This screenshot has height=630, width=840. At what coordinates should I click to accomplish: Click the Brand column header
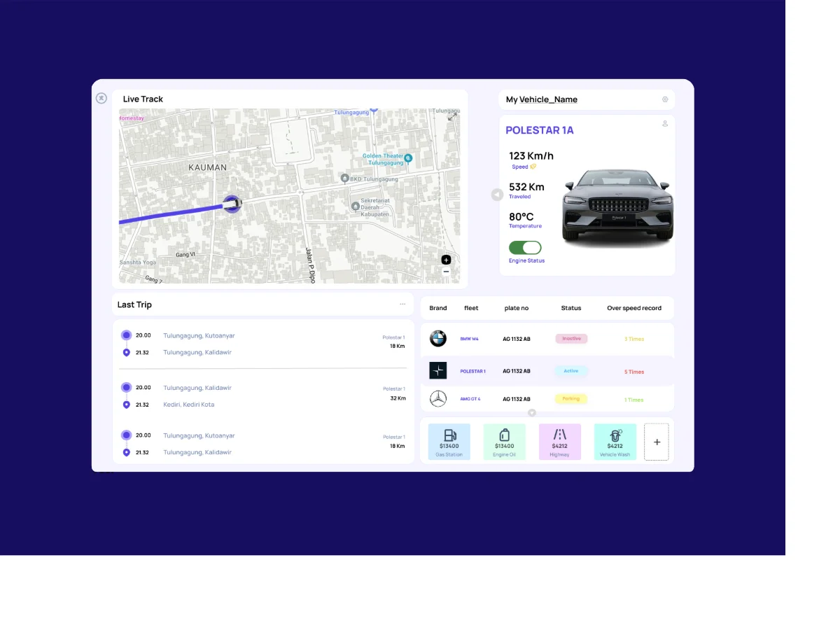click(x=438, y=308)
